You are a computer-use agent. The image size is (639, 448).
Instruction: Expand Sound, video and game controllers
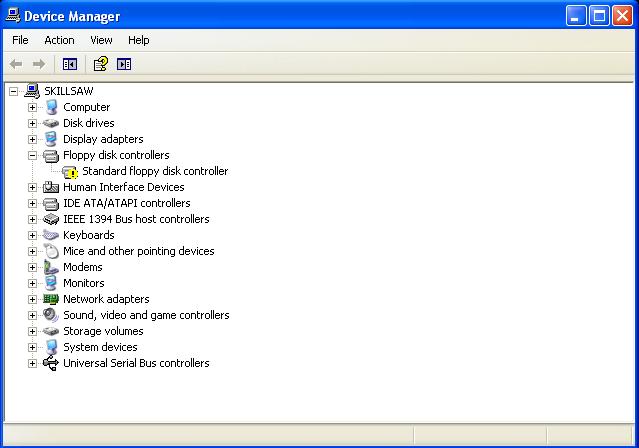click(x=33, y=316)
